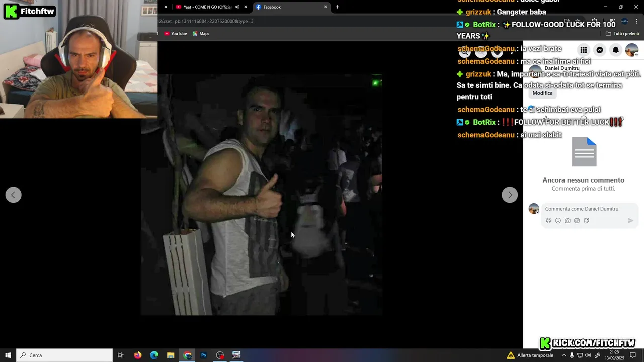Close the Facebook browser tab
Image resolution: width=644 pixels, height=362 pixels.
point(326,7)
